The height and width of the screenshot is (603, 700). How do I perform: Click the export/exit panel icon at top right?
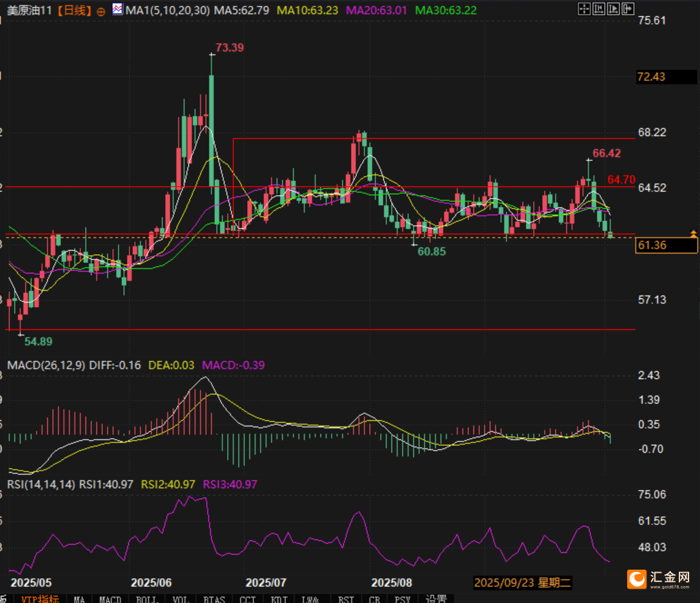(x=627, y=9)
